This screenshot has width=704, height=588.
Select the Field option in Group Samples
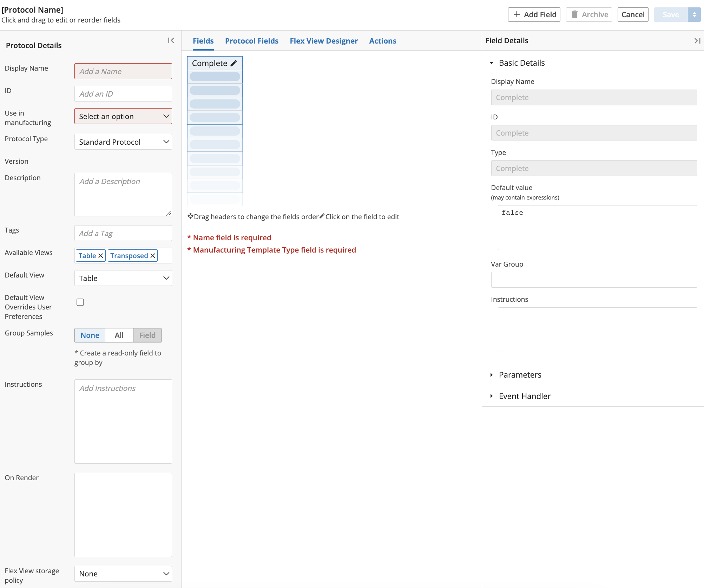pyautogui.click(x=147, y=335)
